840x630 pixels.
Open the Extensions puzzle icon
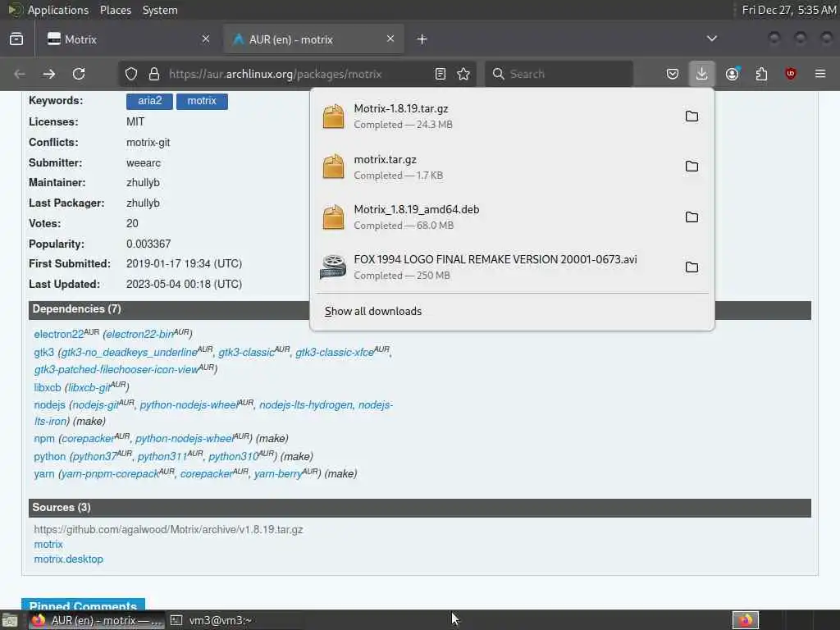761,74
